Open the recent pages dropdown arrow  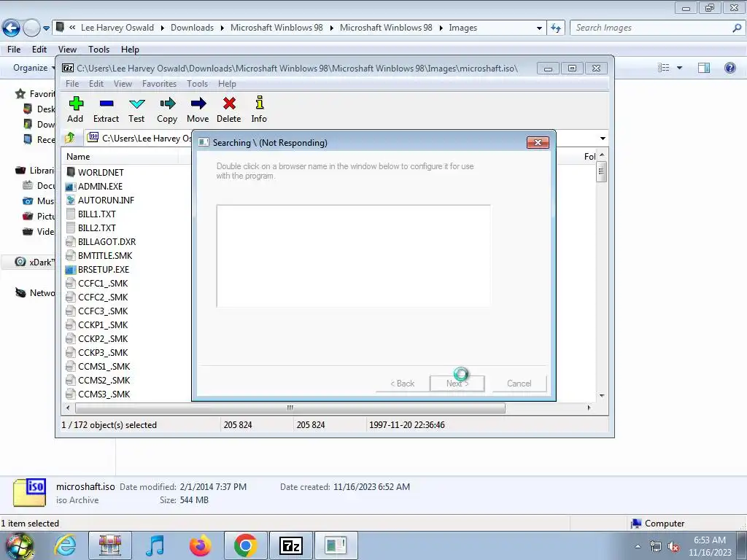[46, 28]
